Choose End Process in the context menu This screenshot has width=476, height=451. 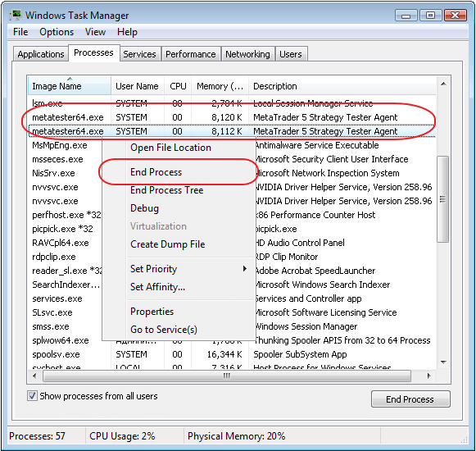point(156,172)
